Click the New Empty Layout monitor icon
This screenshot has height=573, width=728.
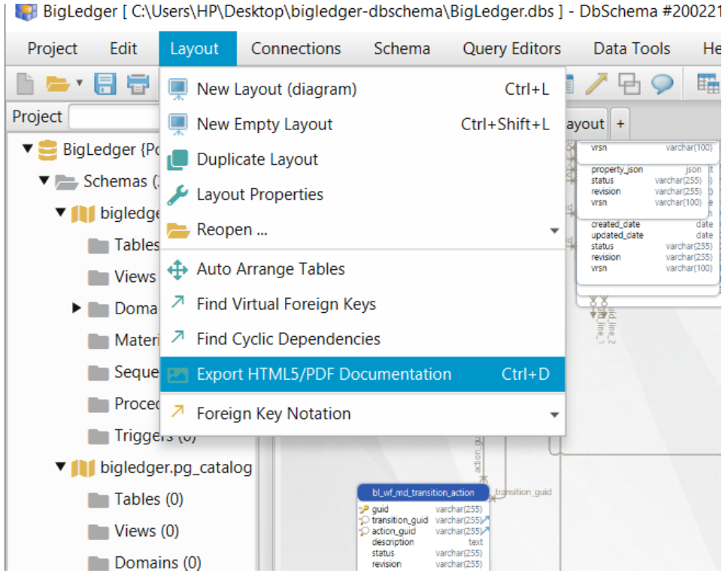[177, 124]
